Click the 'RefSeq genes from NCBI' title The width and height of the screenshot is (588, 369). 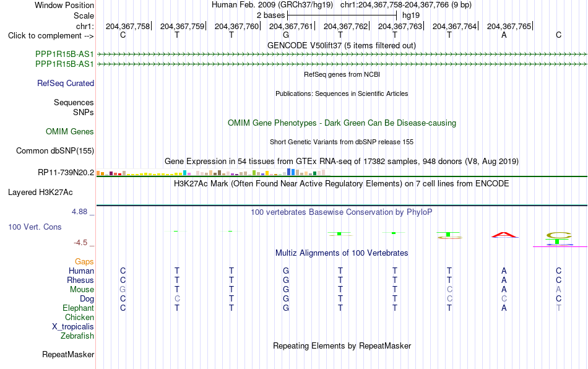[342, 75]
